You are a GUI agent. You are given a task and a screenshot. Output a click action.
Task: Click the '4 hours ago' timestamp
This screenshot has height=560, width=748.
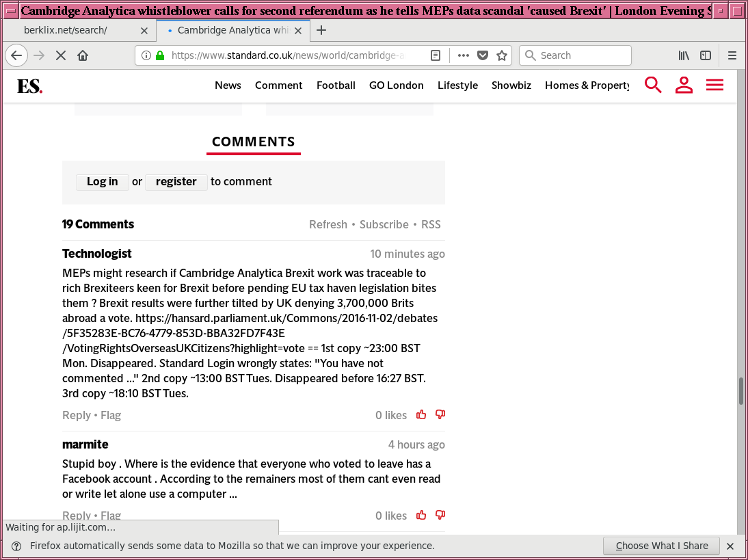click(x=416, y=444)
